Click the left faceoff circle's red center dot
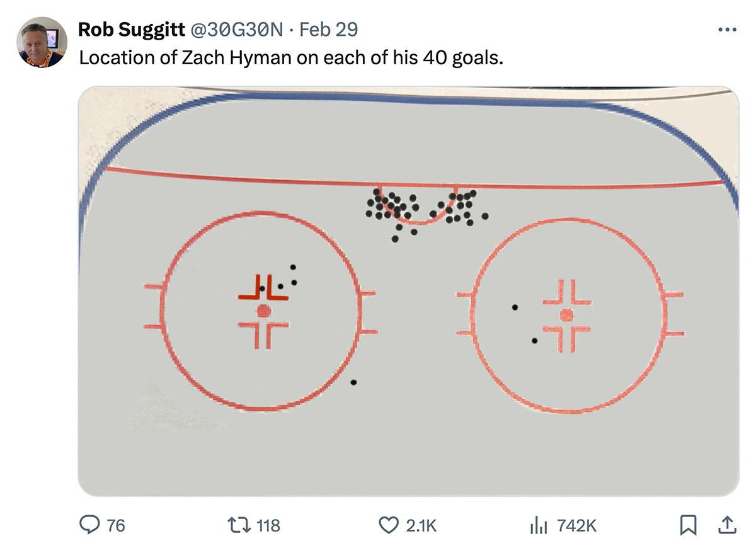Image resolution: width=756 pixels, height=553 pixels. pyautogui.click(x=264, y=311)
